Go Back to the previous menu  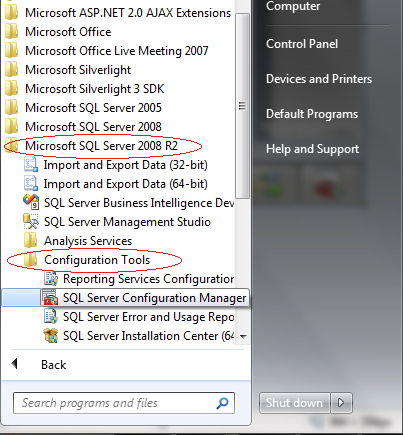53,365
